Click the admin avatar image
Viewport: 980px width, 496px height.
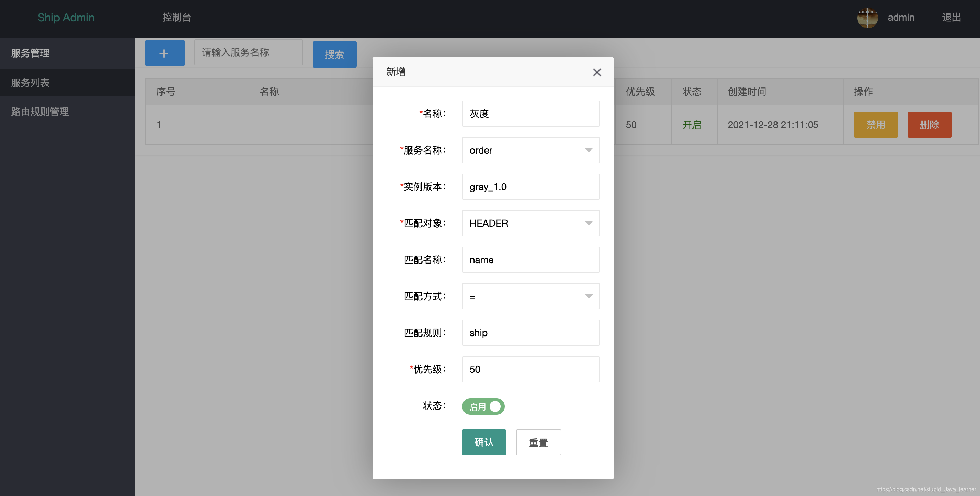coord(867,18)
